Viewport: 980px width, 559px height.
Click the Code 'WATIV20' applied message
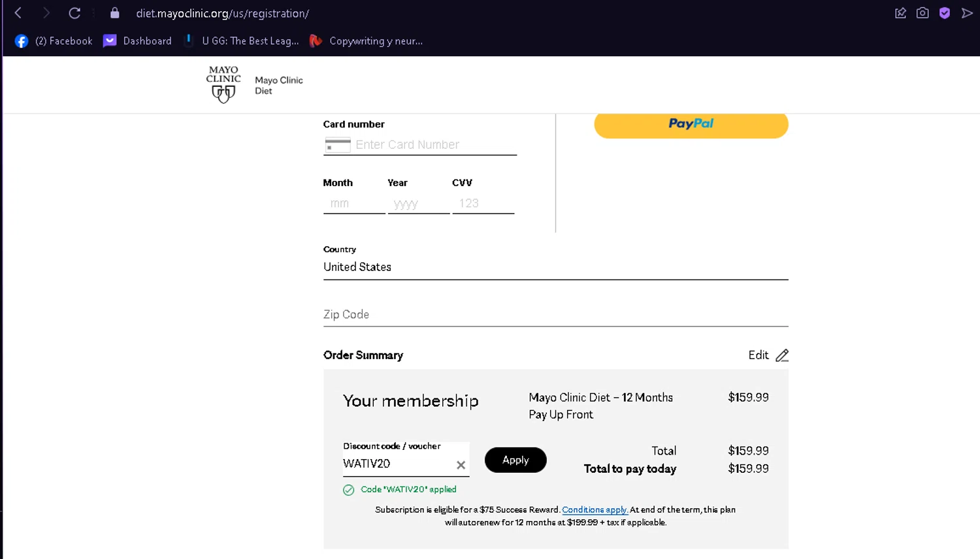(x=408, y=490)
